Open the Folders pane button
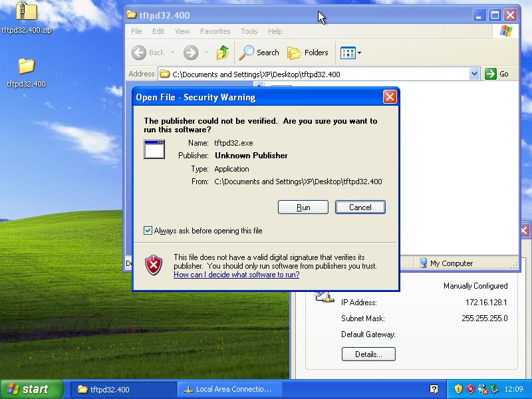The height and width of the screenshot is (399, 532). tap(308, 53)
